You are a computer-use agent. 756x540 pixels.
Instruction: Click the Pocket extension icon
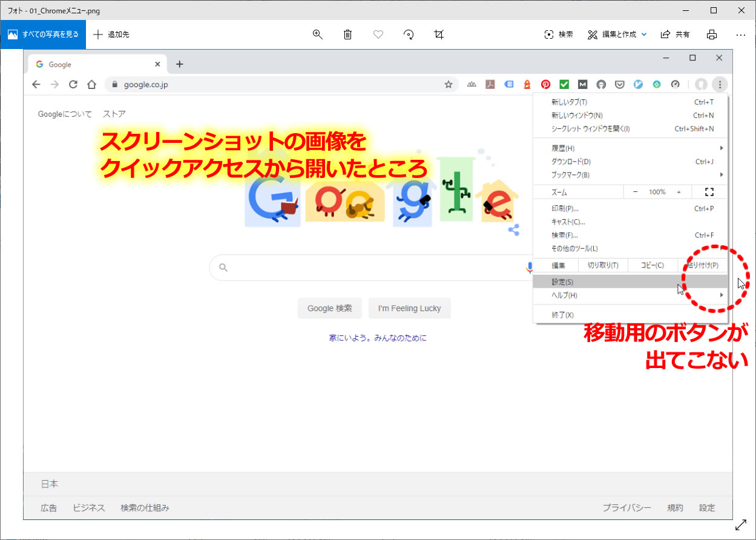pyautogui.click(x=620, y=85)
